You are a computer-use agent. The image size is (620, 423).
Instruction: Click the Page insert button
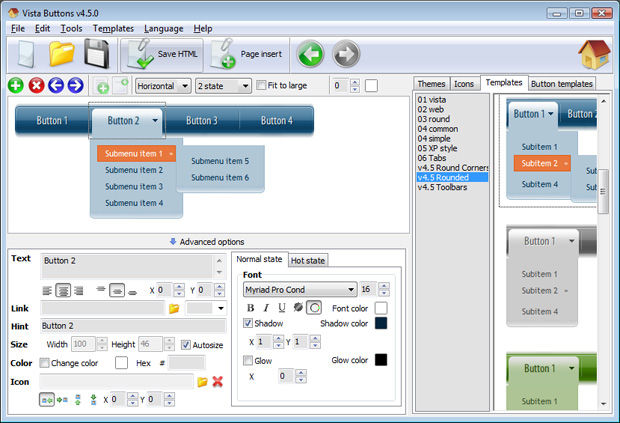tap(250, 54)
